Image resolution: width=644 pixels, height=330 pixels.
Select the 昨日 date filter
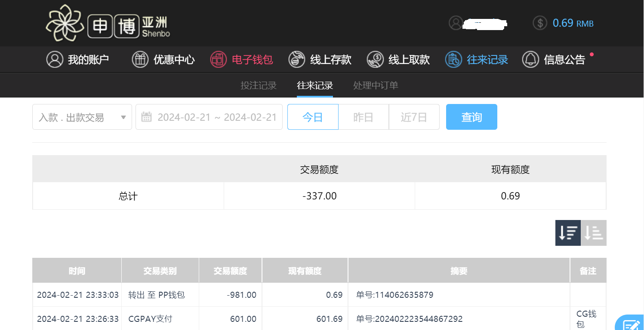click(x=364, y=117)
